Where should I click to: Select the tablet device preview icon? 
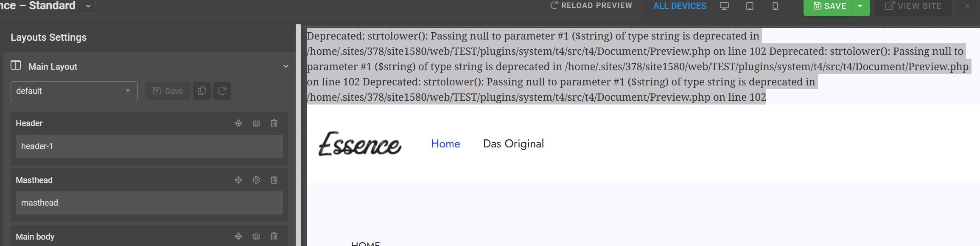[750, 6]
